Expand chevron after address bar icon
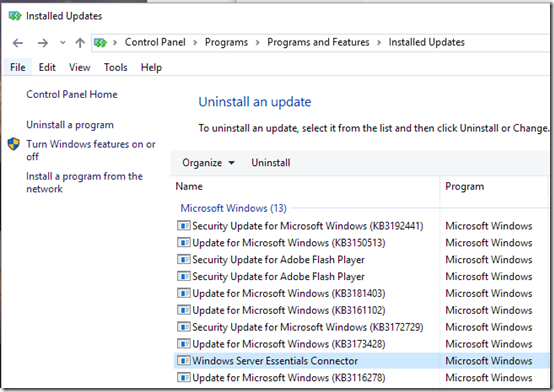The image size is (554, 392). [x=115, y=43]
